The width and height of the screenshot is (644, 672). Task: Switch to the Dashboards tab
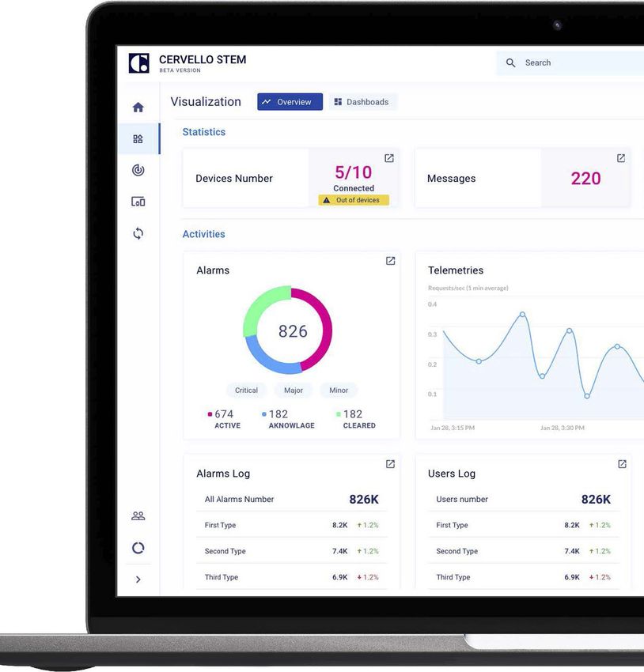pyautogui.click(x=363, y=102)
